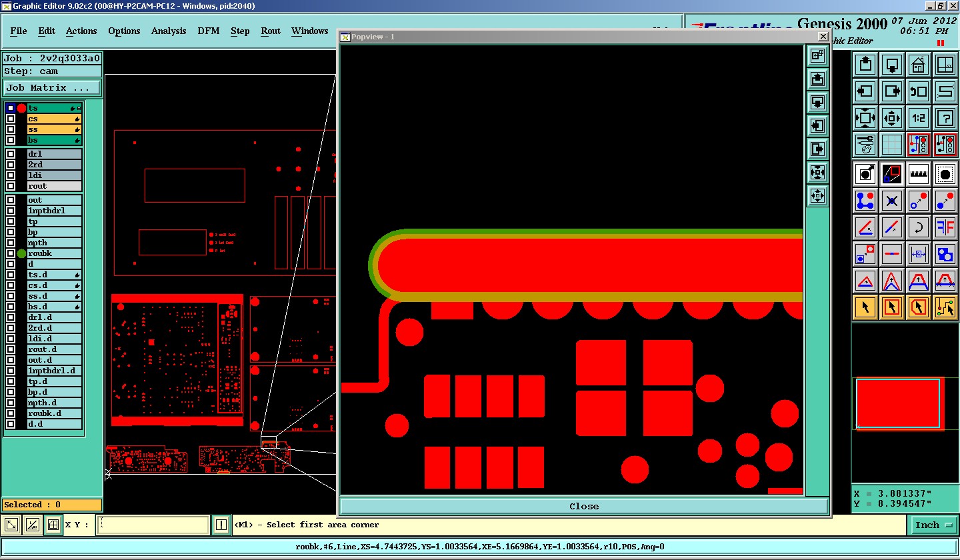Open the Inch units dropdown
Image resolution: width=960 pixels, height=560 pixels.
[x=933, y=525]
